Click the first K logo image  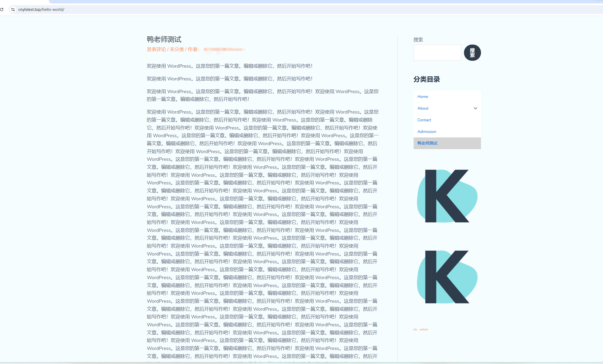click(447, 196)
